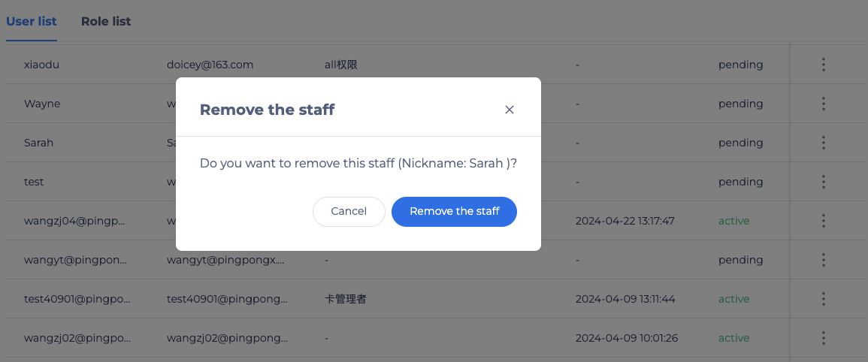868x362 pixels.
Task: Click the 2024-04-22 13:17:47 timestamp
Action: pos(625,221)
